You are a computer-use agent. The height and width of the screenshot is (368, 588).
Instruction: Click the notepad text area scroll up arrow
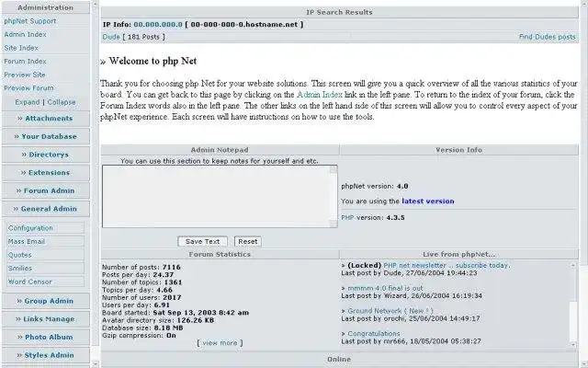(x=334, y=169)
